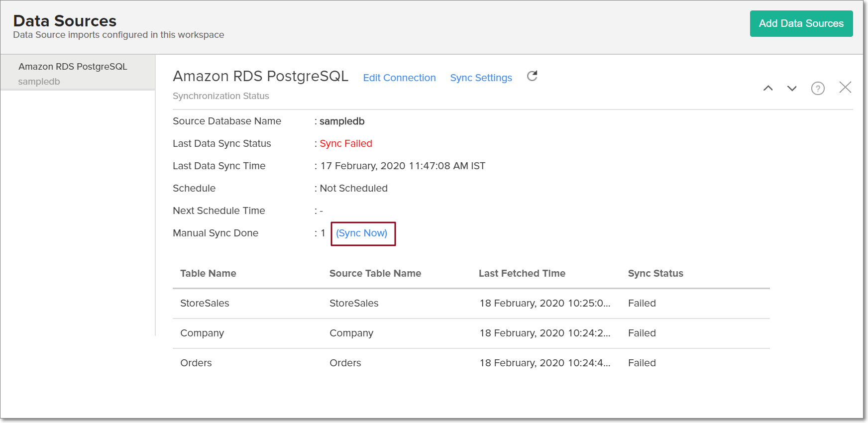
Task: Click the Sync Status column header
Action: pyautogui.click(x=655, y=273)
